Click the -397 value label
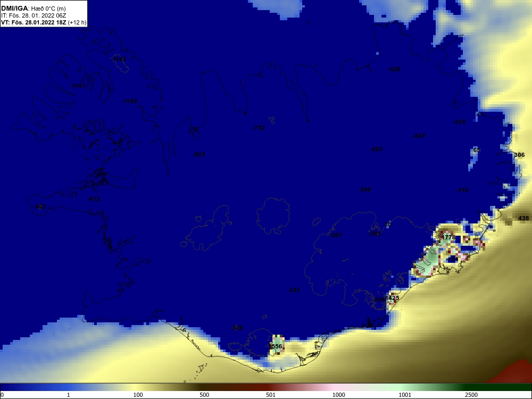 [x=336, y=236]
